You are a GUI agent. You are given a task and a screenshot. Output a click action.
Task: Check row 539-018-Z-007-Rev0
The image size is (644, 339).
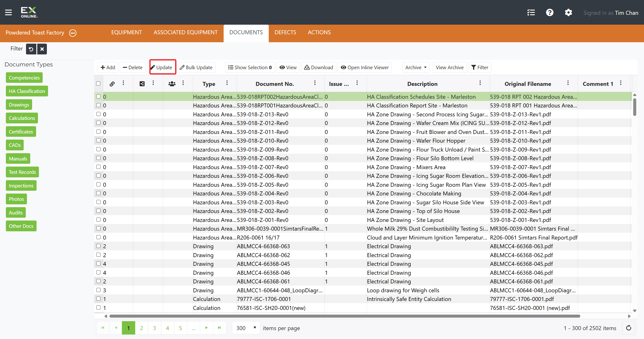[x=98, y=167]
